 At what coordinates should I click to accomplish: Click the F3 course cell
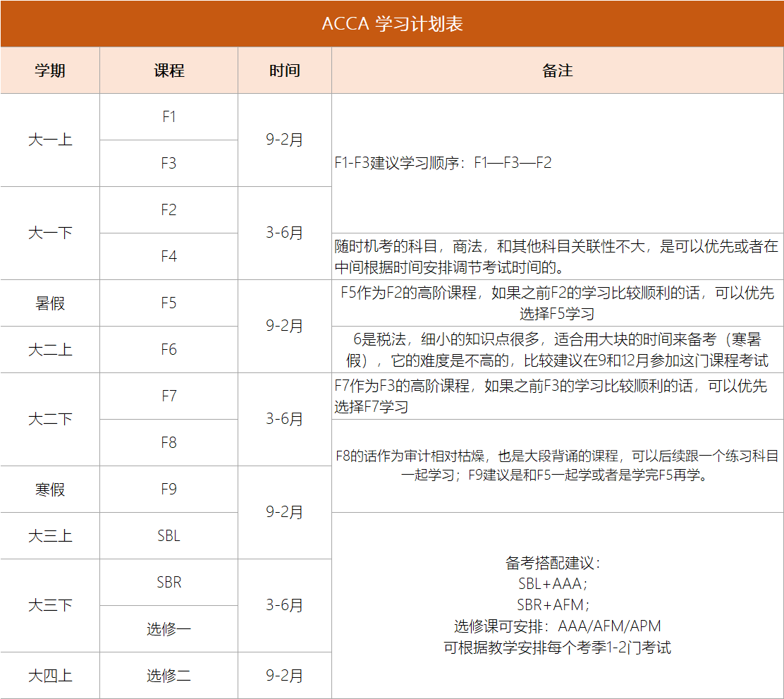coord(169,164)
